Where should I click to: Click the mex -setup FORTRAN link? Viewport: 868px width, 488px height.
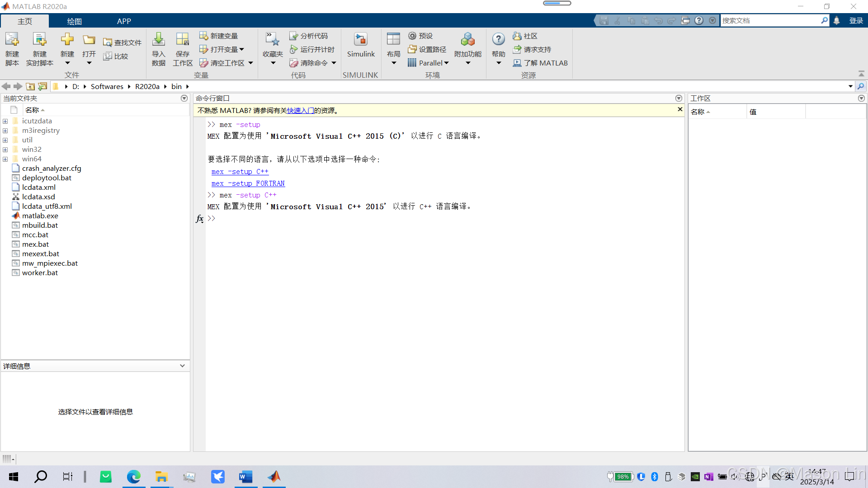248,183
